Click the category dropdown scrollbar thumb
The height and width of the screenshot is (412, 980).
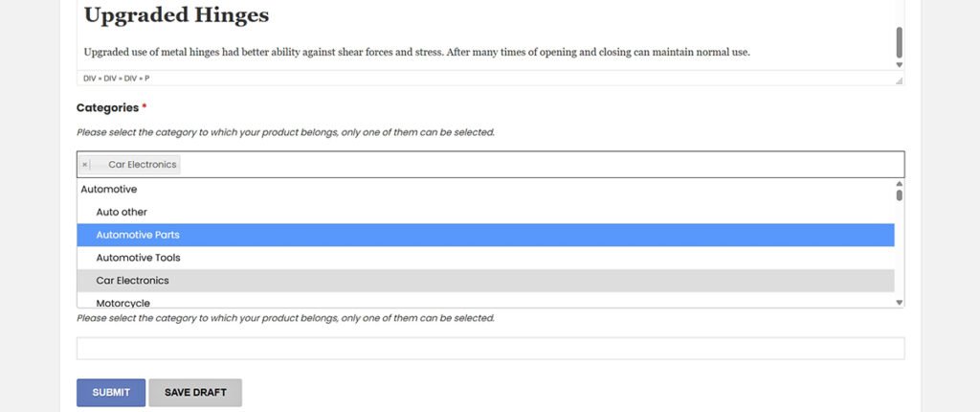[899, 195]
